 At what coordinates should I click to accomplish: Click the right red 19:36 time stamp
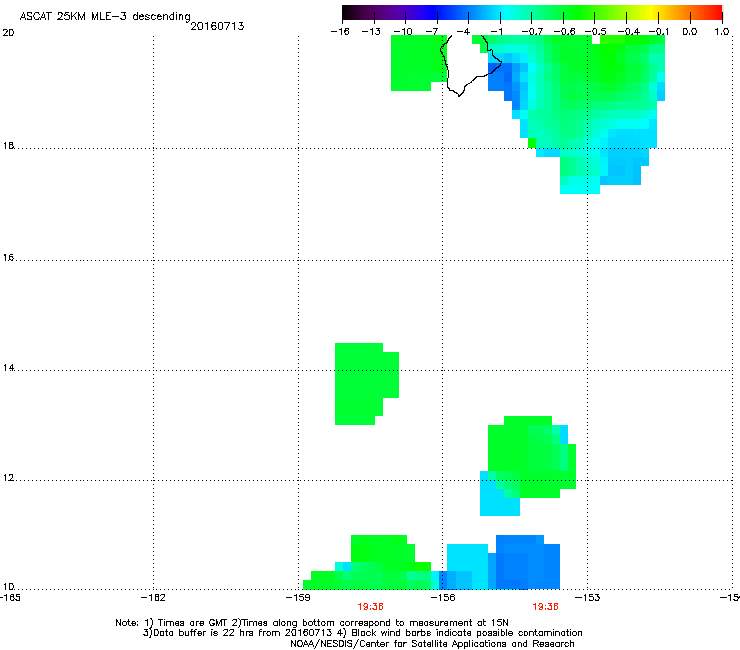point(546,607)
